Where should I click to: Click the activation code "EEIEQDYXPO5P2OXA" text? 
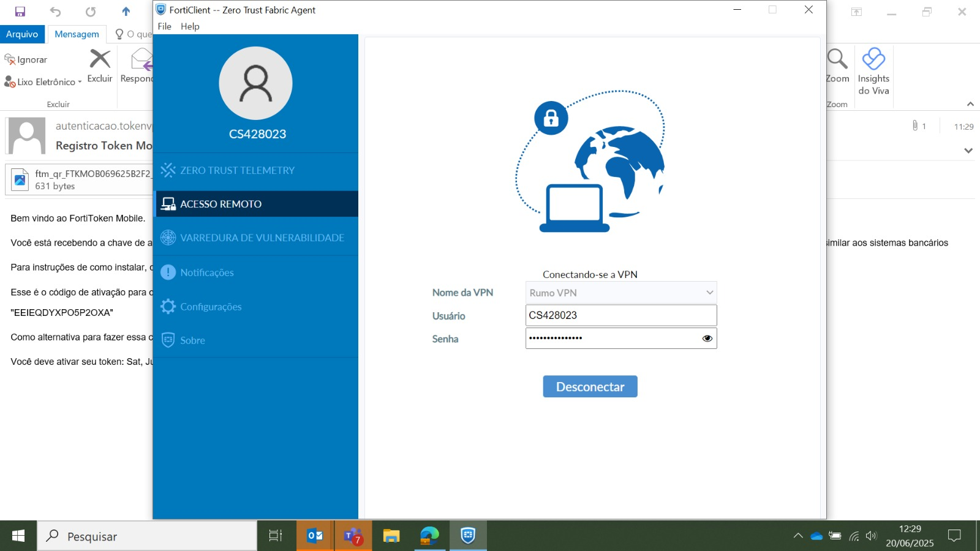(62, 313)
